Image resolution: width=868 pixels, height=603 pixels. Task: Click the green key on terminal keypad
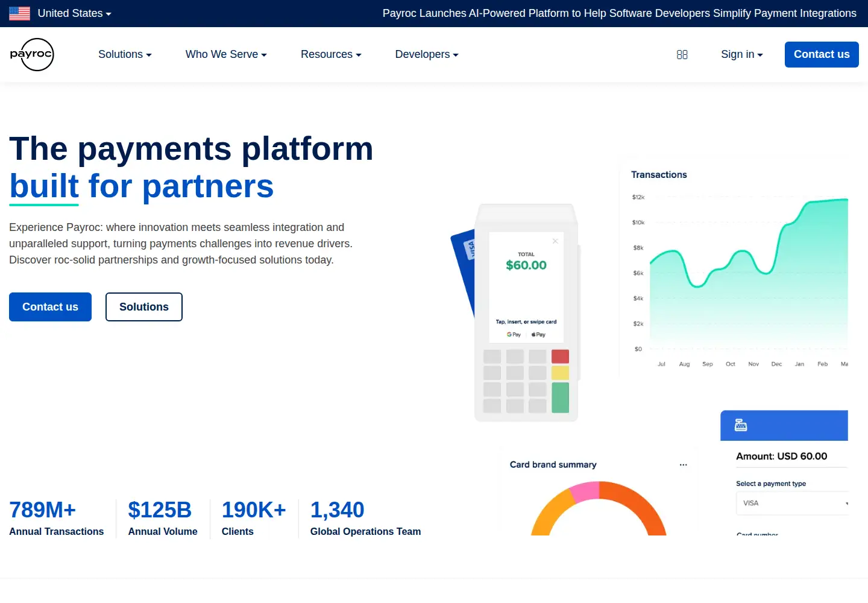coord(560,397)
